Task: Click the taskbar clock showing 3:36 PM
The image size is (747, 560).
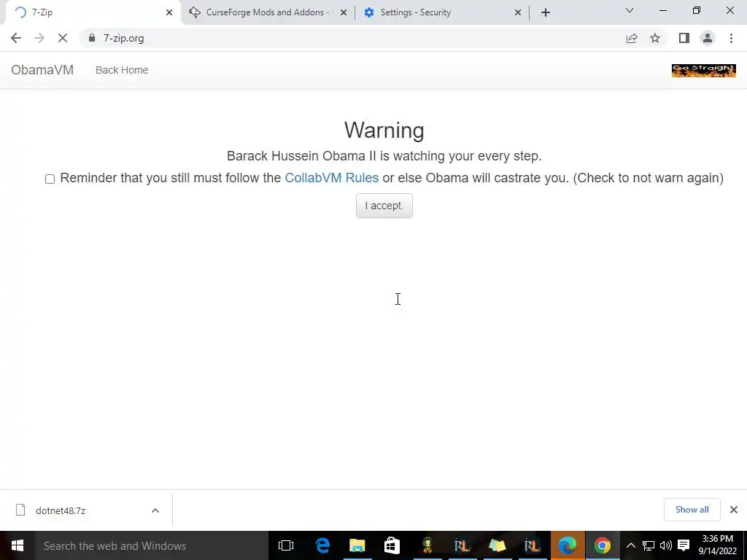Action: click(718, 545)
